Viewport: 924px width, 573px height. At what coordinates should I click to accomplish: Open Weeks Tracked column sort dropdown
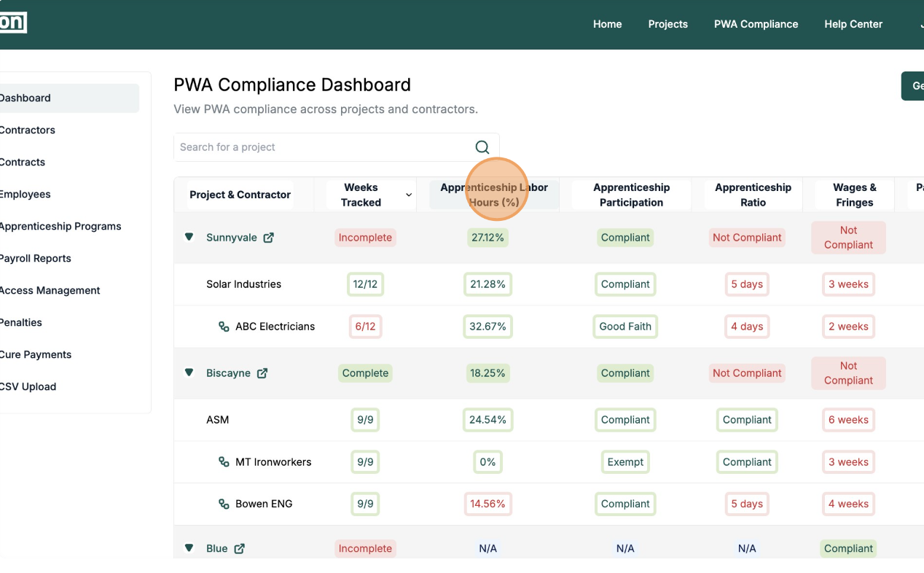(x=409, y=195)
